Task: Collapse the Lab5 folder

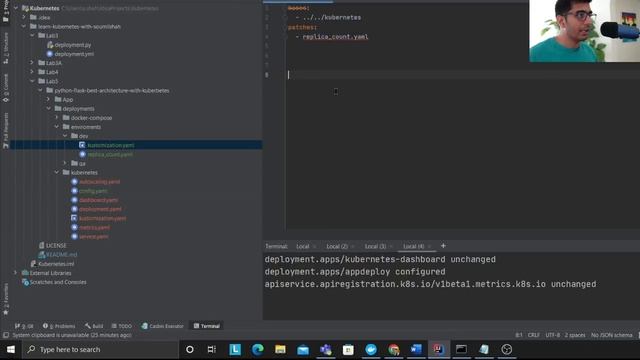Action: [x=32, y=81]
